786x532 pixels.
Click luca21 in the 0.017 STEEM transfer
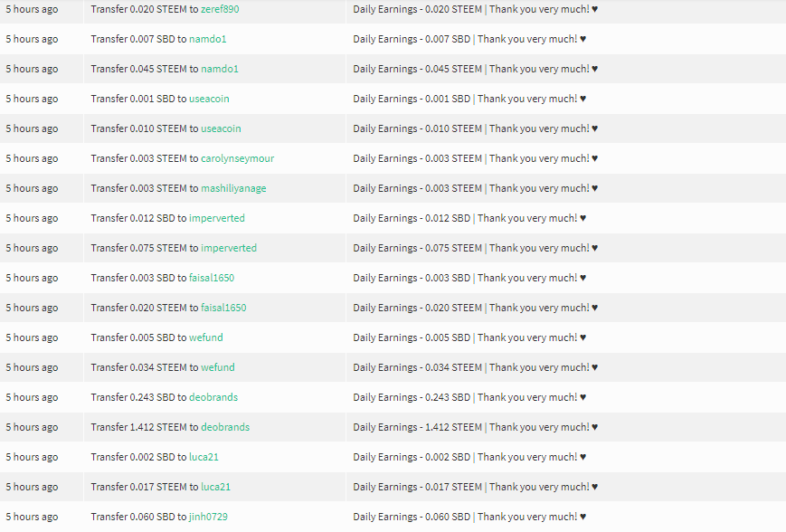pos(215,487)
